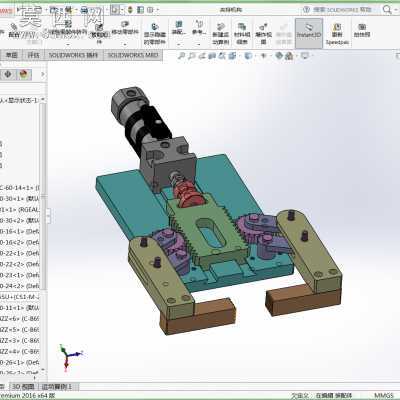Select tree item ZZ<6> (C-B6
Viewport: 400px width, 400px height.
click(x=20, y=319)
